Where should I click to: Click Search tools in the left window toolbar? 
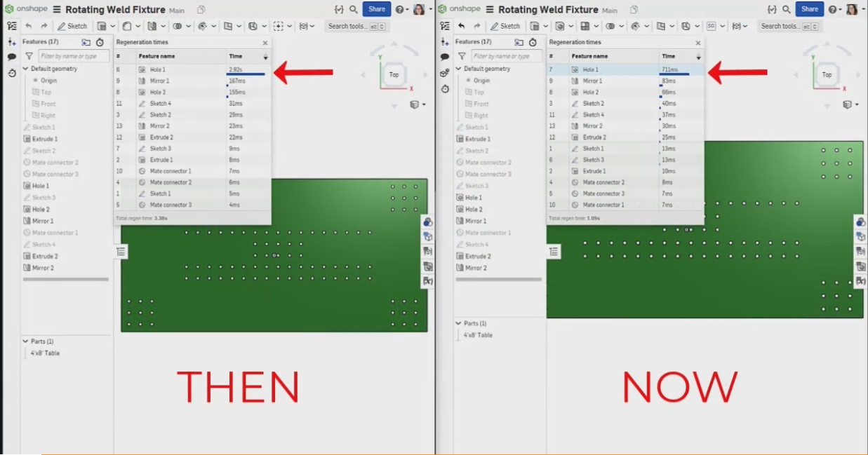pyautogui.click(x=356, y=26)
